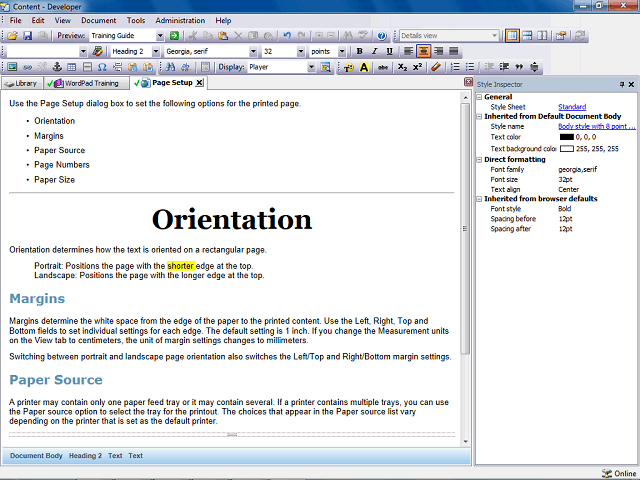This screenshot has height=480, width=640.
Task: Insert a hyperlink using the chain icon
Action: 27,67
